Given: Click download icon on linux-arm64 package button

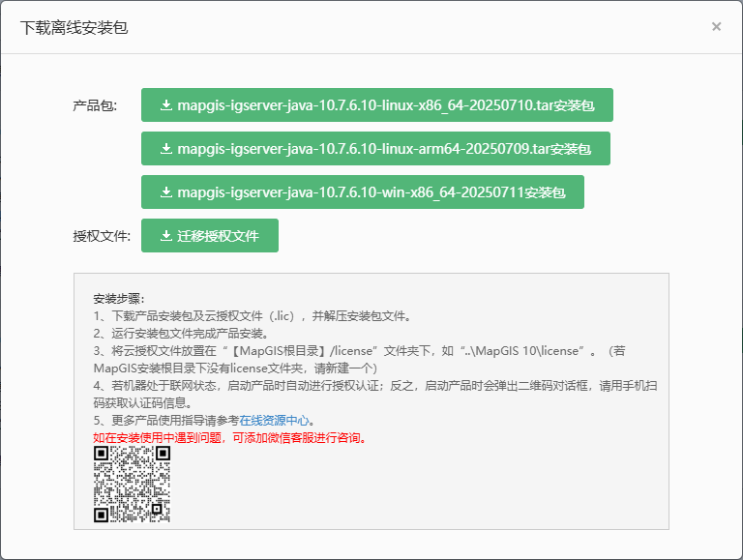Looking at the screenshot, I should tap(166, 149).
